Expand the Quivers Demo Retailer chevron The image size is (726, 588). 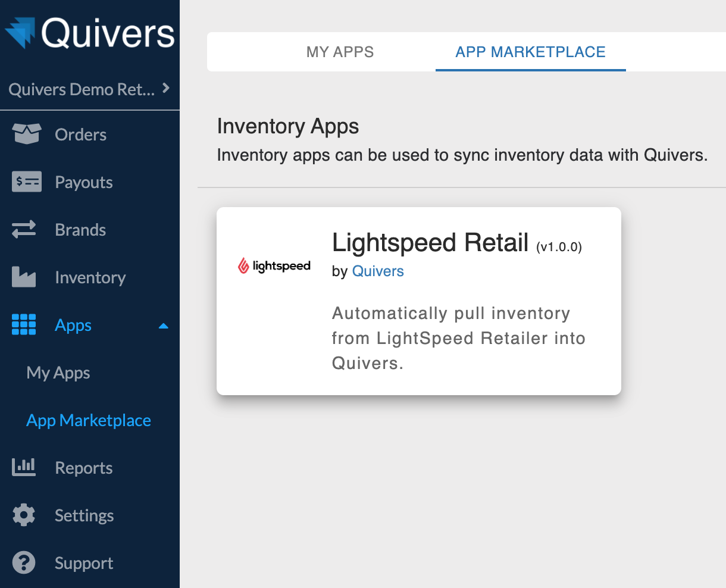tap(166, 88)
